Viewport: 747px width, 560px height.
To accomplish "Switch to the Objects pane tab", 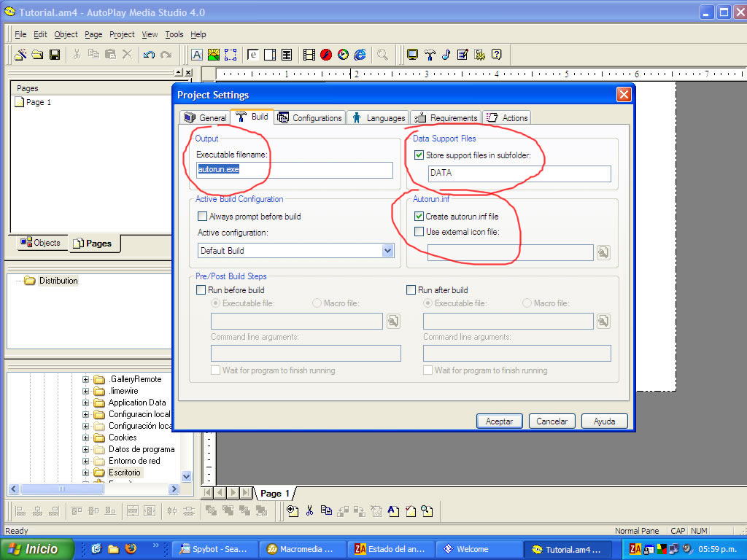I will [40, 243].
